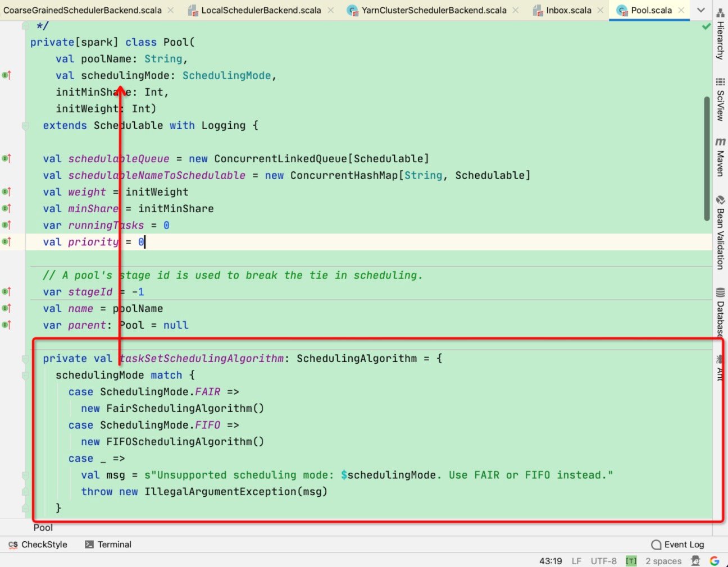This screenshot has height=567, width=728.
Task: Open the Maven tool window
Action: tap(720, 157)
